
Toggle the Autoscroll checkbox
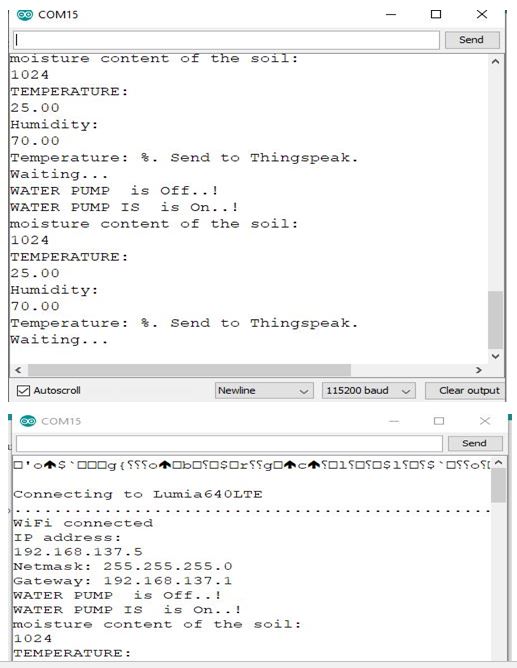[x=23, y=390]
